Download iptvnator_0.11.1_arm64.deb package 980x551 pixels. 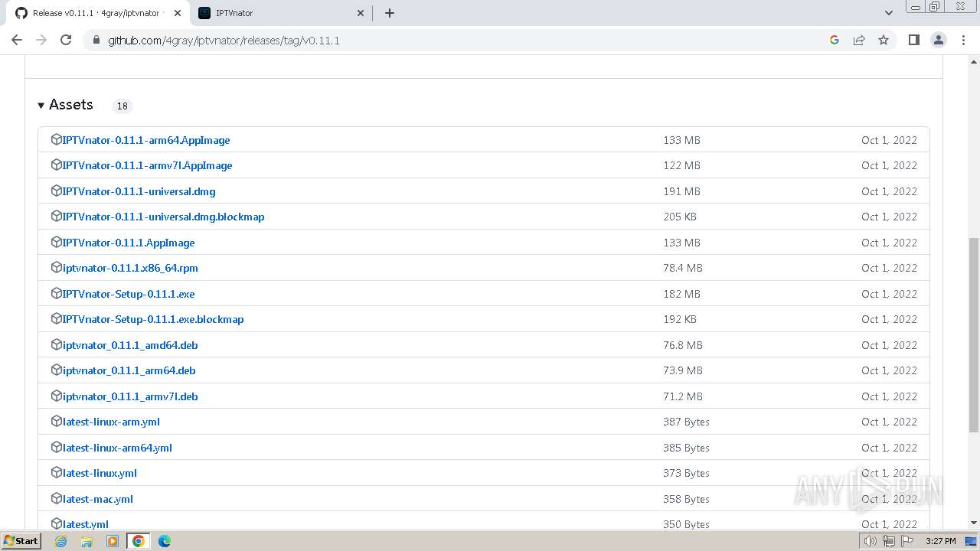click(x=129, y=370)
